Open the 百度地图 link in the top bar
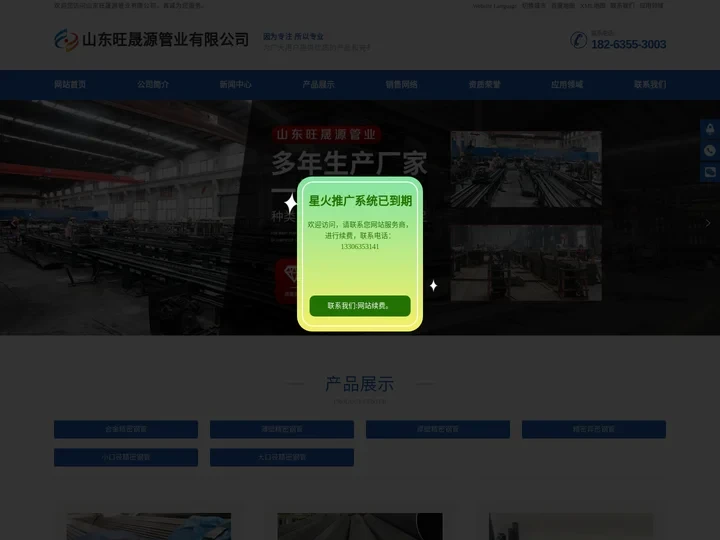This screenshot has height=540, width=720. point(563,6)
